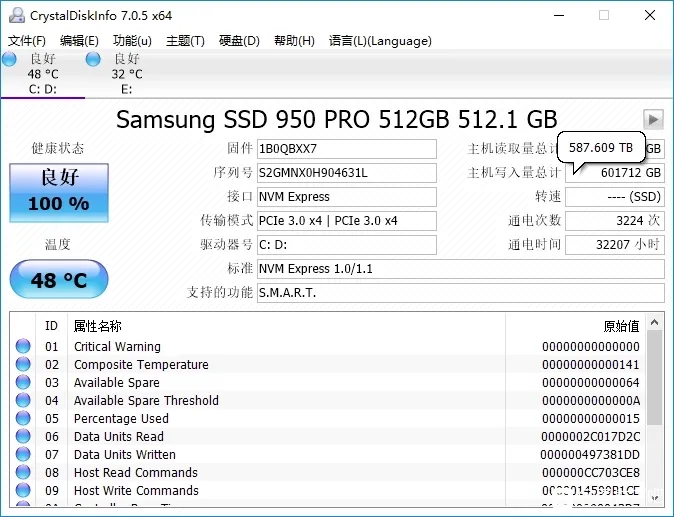This screenshot has height=517, width=674.
Task: Click the interface field NVM Express
Action: pyautogui.click(x=347, y=197)
